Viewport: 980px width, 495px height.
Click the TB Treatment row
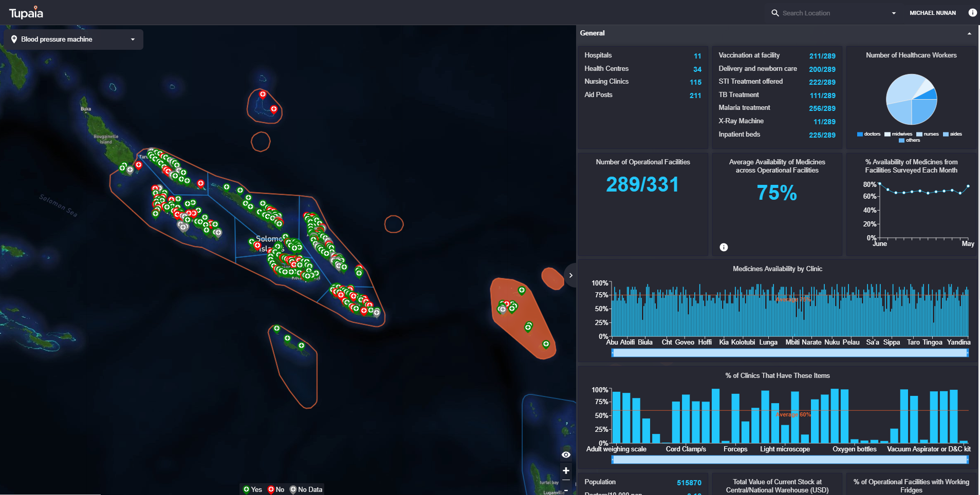click(x=777, y=95)
